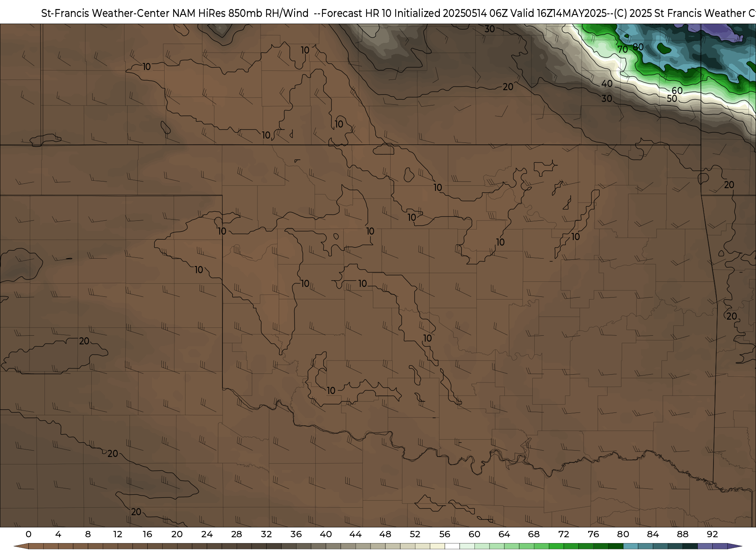The image size is (756, 551).
Task: Click the colorbar label "36"
Action: (296, 534)
